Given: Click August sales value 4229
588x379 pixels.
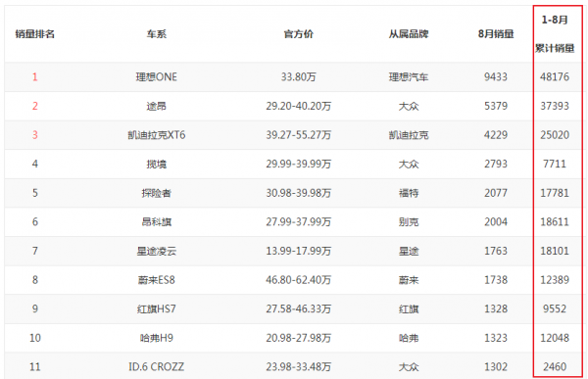Looking at the screenshot, I should [496, 135].
